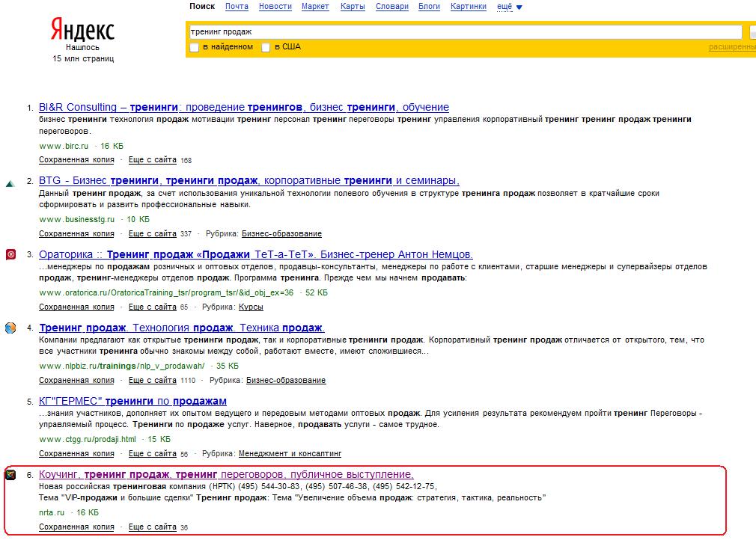Screen dimensions: 756x540
Task: Click the Яндекс logo
Action: click(x=82, y=30)
